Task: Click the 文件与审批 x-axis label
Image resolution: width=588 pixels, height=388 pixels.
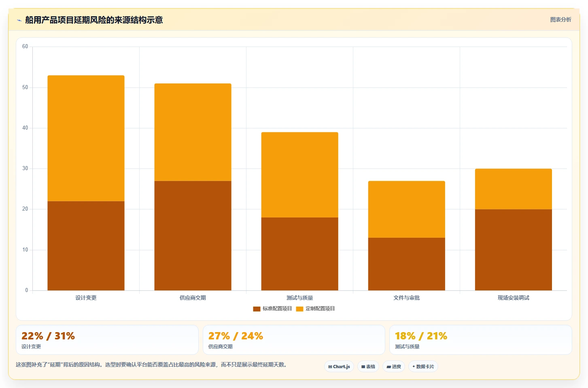Action: tap(406, 298)
